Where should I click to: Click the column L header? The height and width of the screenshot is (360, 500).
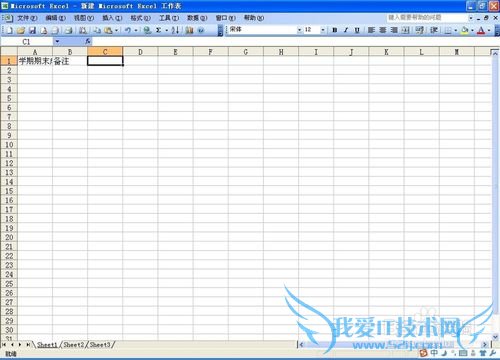point(422,52)
